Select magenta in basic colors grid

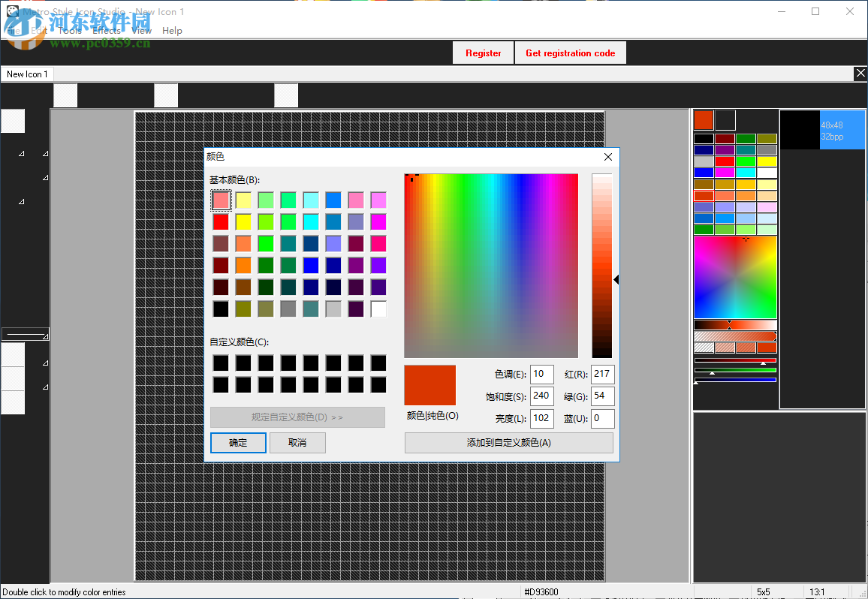tap(378, 222)
